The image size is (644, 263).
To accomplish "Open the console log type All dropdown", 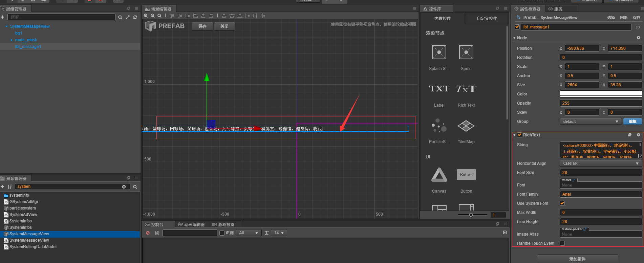I will pyautogui.click(x=249, y=233).
